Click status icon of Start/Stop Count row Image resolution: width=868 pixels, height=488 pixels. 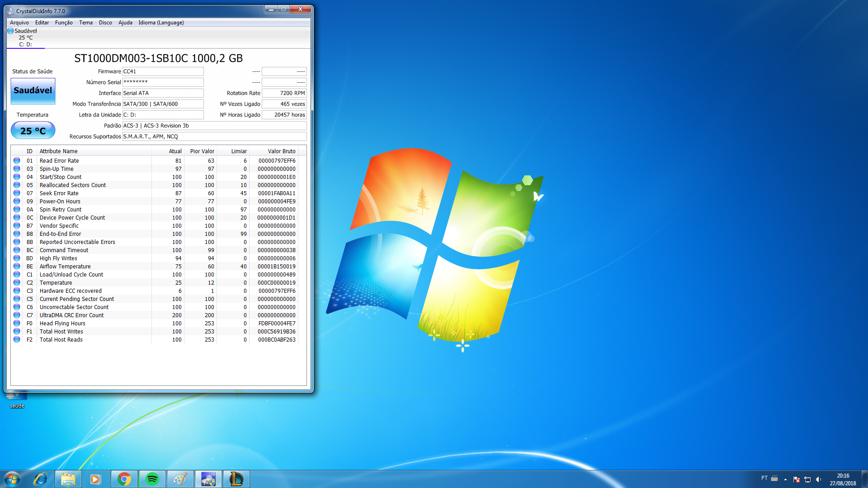[17, 177]
